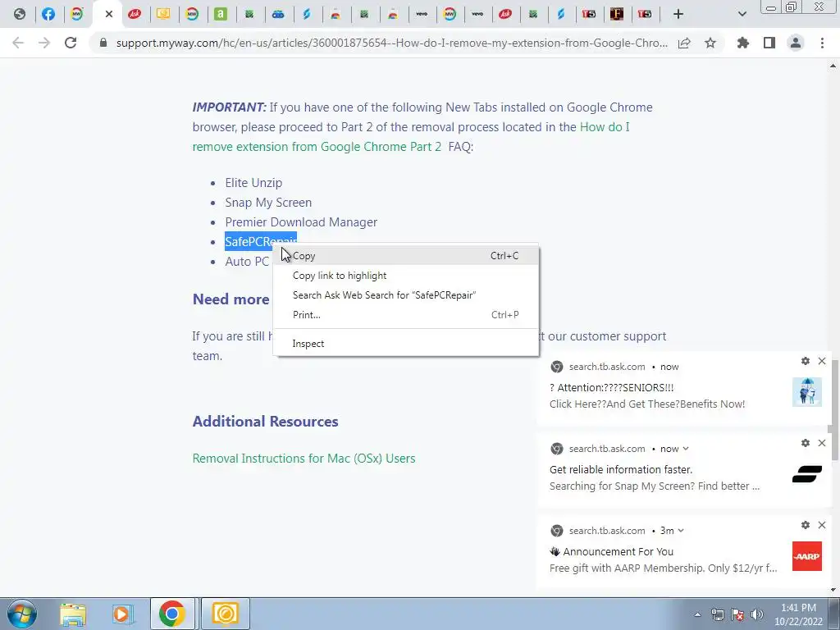
Task: Dismiss the AARP Announcement notification
Action: [822, 525]
